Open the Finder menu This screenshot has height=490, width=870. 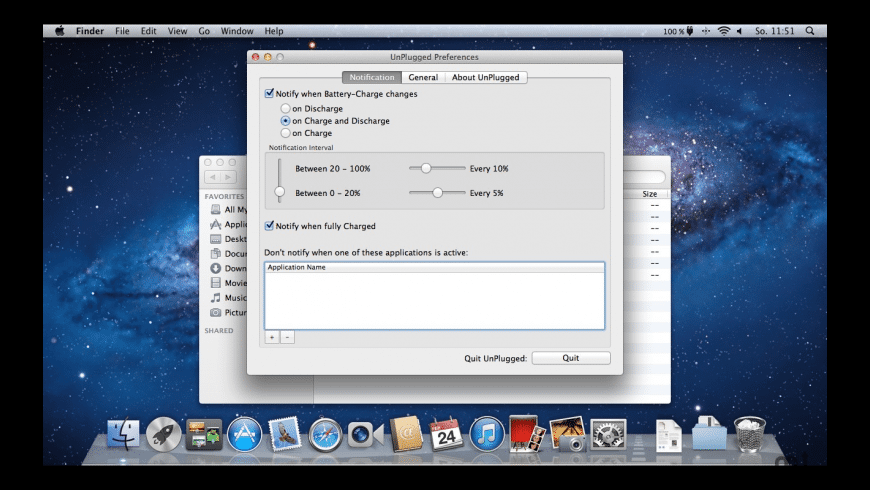tap(90, 31)
